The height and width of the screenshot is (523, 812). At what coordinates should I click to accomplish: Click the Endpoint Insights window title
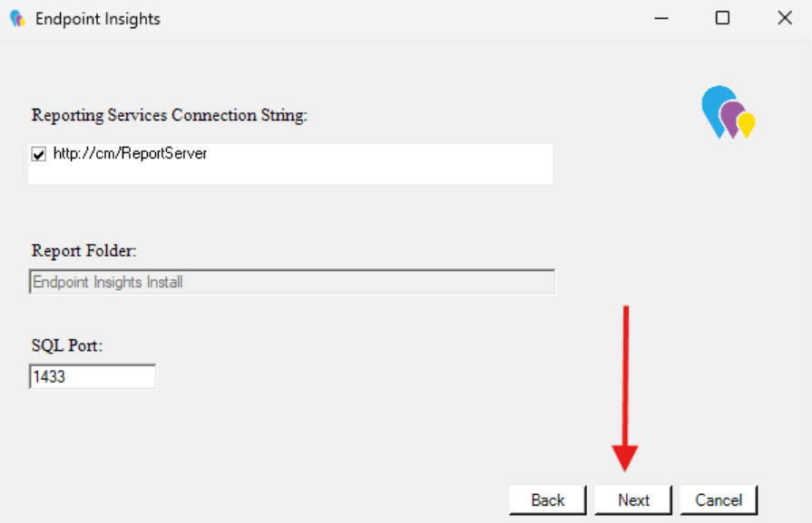(98, 18)
